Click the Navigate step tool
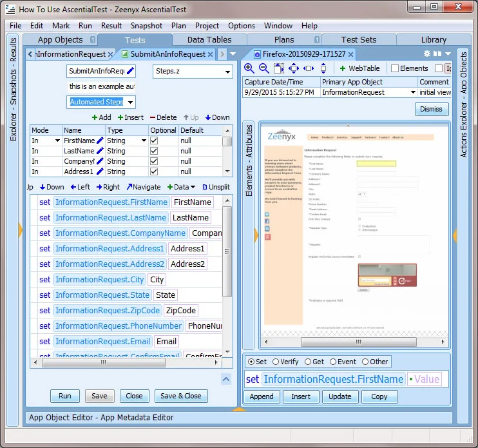Image resolution: width=478 pixels, height=448 pixels. pos(144,187)
